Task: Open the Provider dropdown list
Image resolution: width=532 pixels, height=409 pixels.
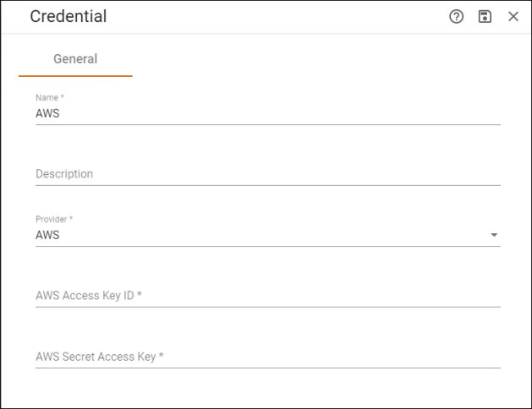Action: tap(268, 235)
